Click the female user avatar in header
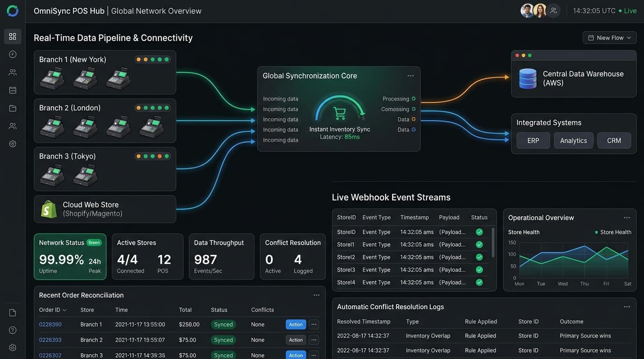Viewport: 644px width, 359px height. pyautogui.click(x=540, y=11)
